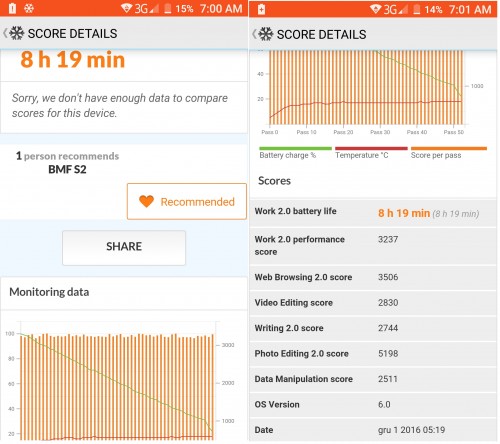Select the Work 2.0 performance score row
The width and height of the screenshot is (500, 444).
click(x=373, y=246)
